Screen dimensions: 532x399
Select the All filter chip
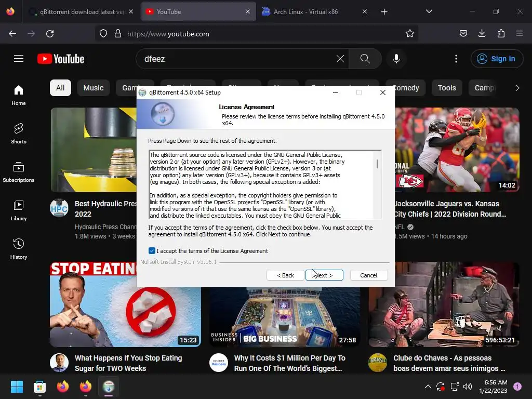coord(60,88)
